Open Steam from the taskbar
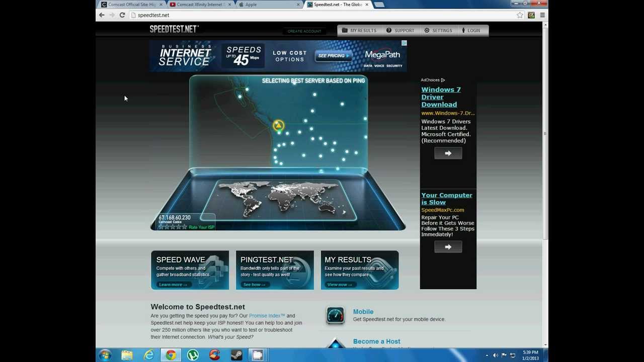 click(x=236, y=355)
